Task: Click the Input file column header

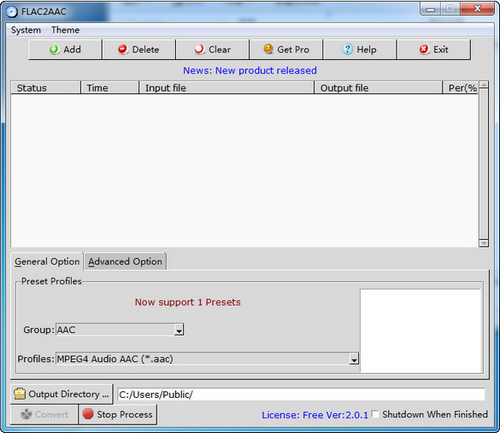Action: 227,88
